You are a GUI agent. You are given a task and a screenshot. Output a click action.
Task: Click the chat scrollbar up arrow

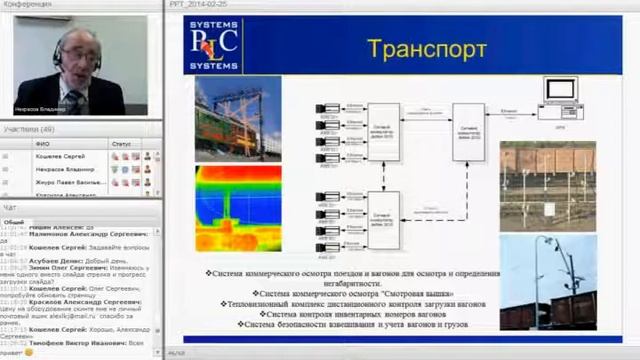click(158, 232)
